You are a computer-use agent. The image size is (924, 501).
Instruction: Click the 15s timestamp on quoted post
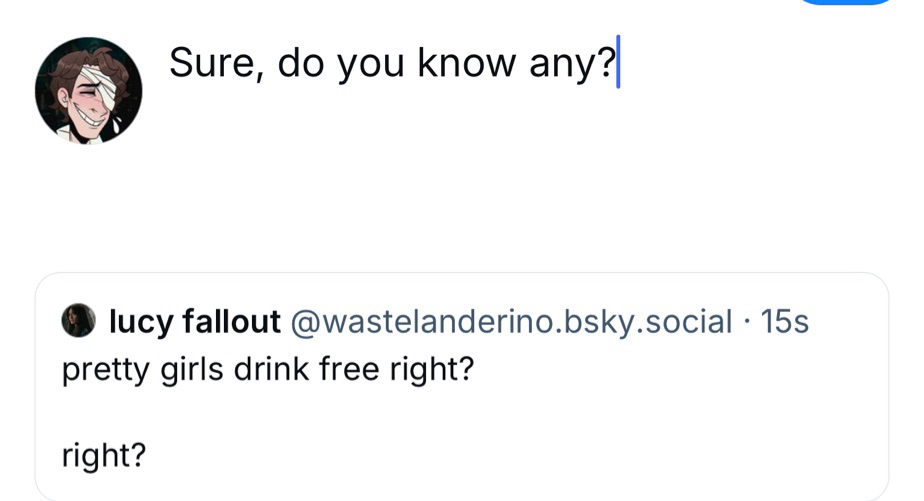tap(784, 322)
